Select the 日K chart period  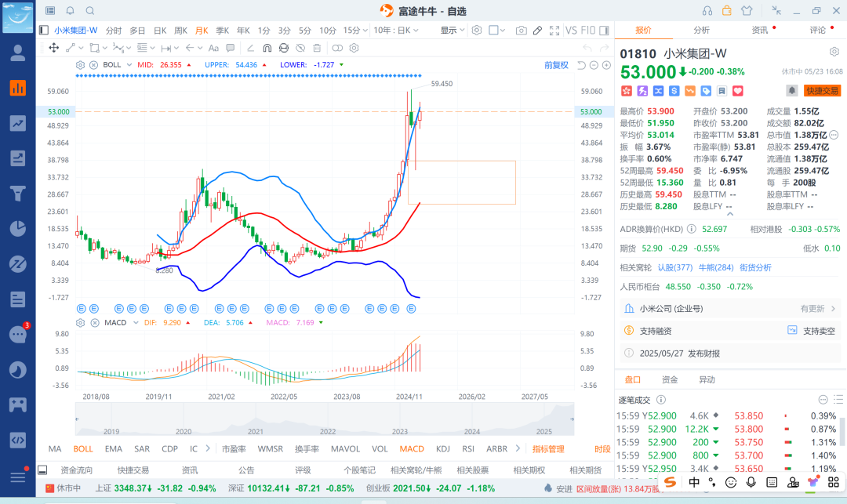pyautogui.click(x=160, y=31)
